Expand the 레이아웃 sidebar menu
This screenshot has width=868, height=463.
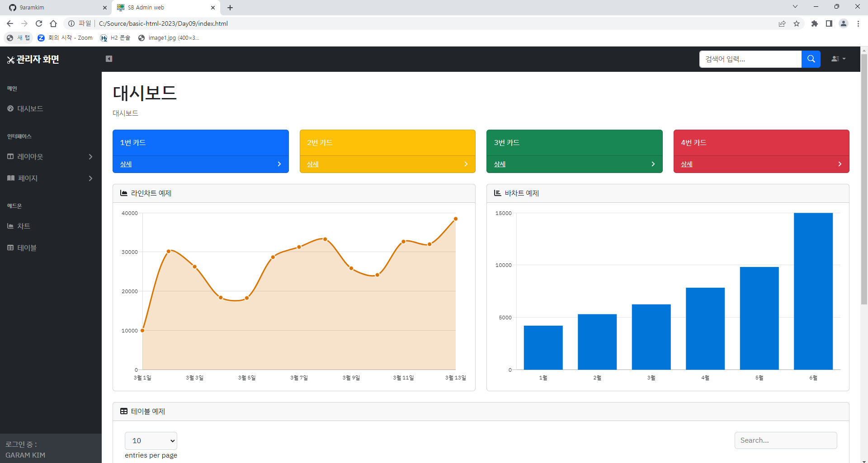click(x=51, y=156)
